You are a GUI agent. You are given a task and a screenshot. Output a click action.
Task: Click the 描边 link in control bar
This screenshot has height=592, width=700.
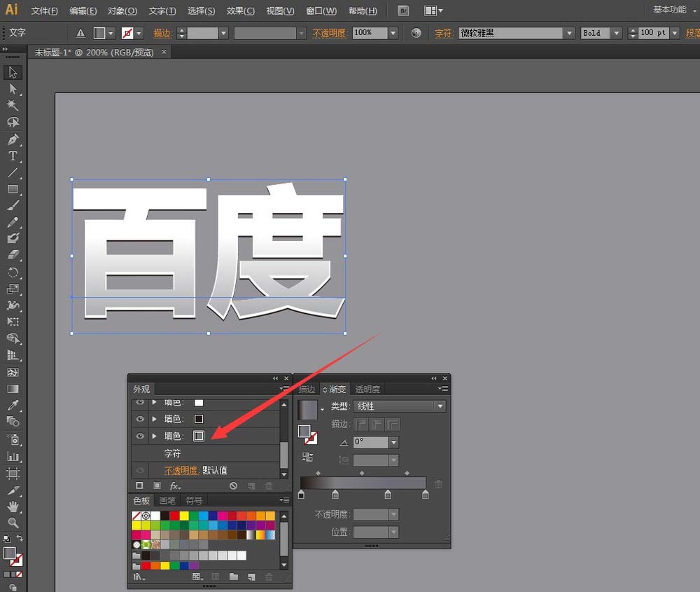click(162, 33)
